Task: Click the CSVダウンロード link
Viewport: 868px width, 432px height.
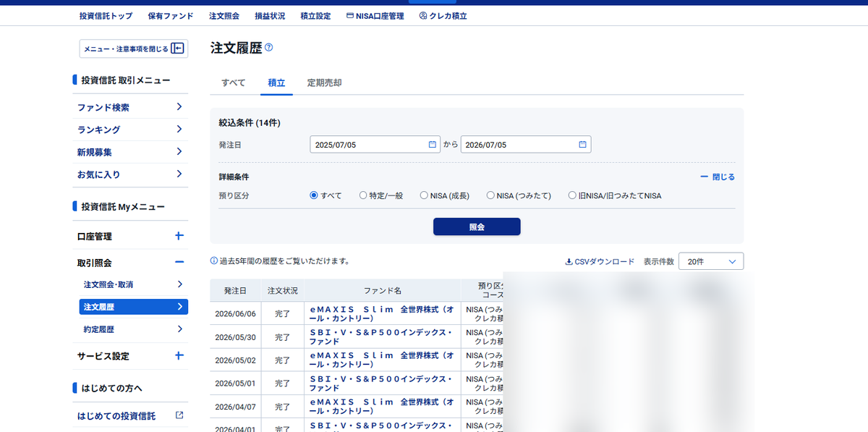Action: [600, 261]
